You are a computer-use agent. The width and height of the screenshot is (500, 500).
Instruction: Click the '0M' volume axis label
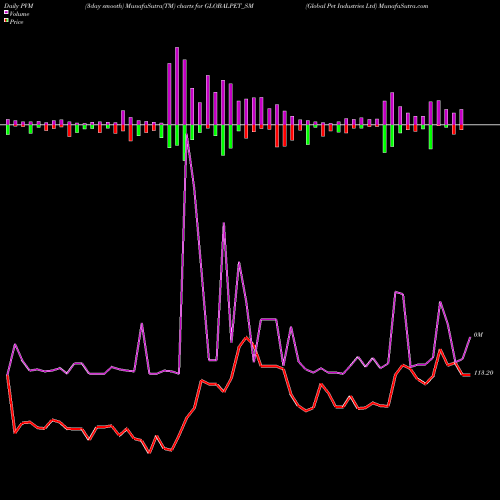point(478,335)
